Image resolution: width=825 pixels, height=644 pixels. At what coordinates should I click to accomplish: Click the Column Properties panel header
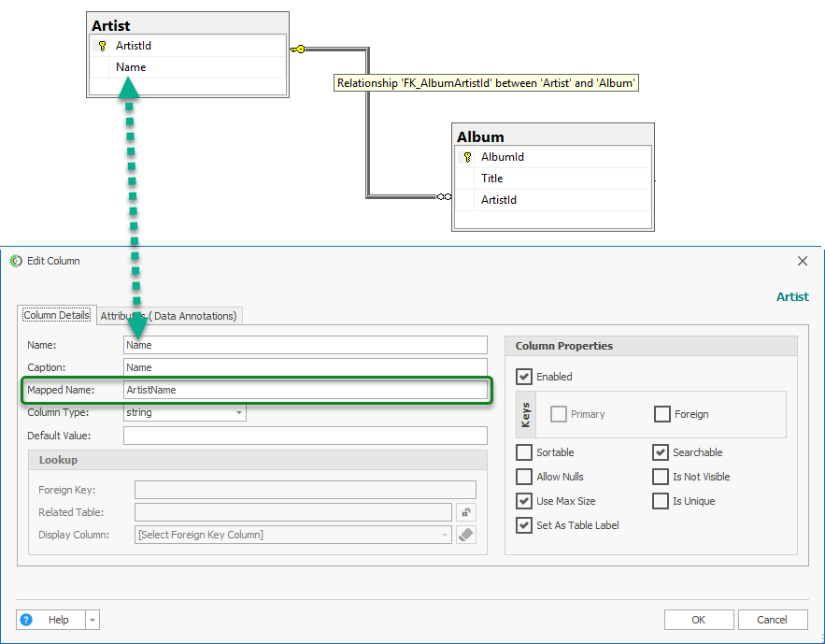[x=651, y=346]
